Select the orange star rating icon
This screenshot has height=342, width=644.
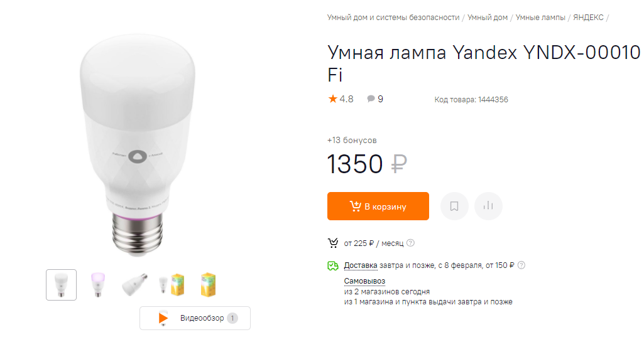pyautogui.click(x=332, y=99)
